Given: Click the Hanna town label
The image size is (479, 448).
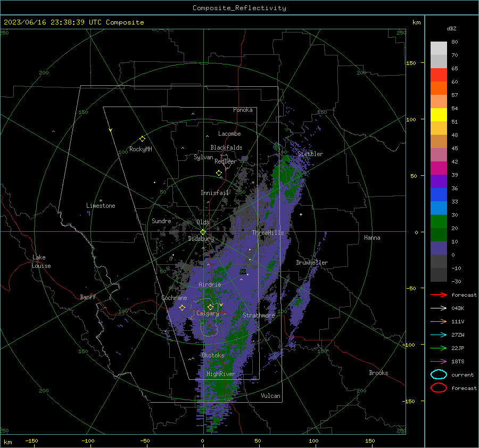Looking at the screenshot, I should coord(372,238).
